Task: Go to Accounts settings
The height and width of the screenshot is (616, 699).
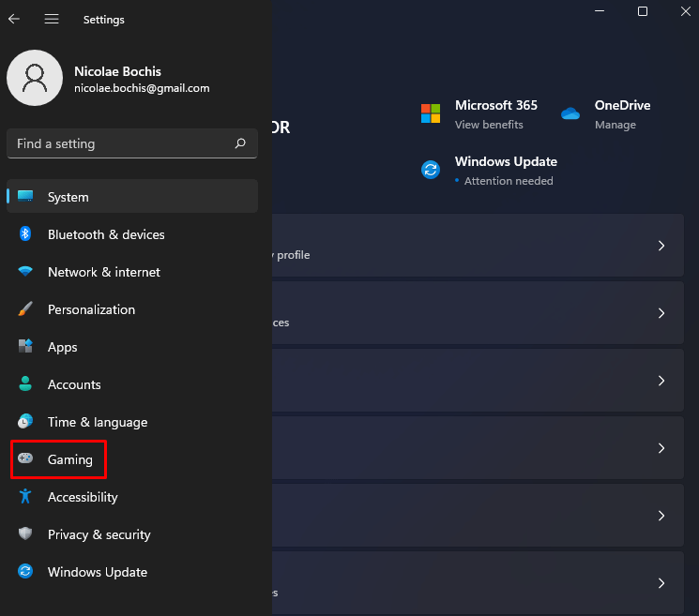Action: click(74, 384)
